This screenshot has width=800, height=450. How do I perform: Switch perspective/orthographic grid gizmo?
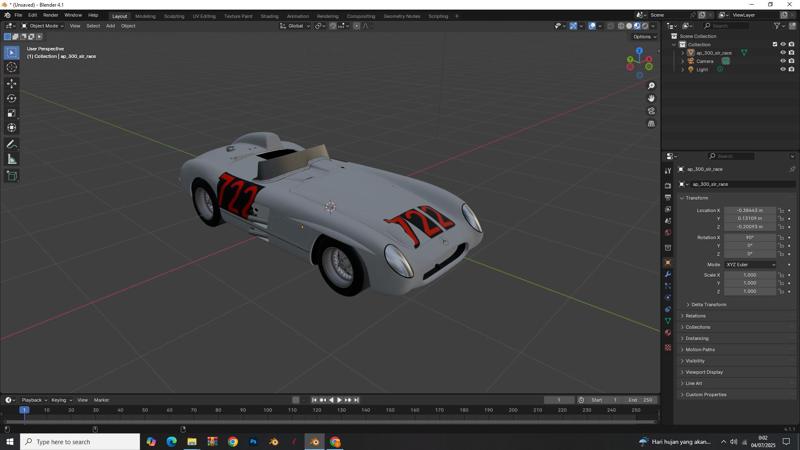click(651, 123)
